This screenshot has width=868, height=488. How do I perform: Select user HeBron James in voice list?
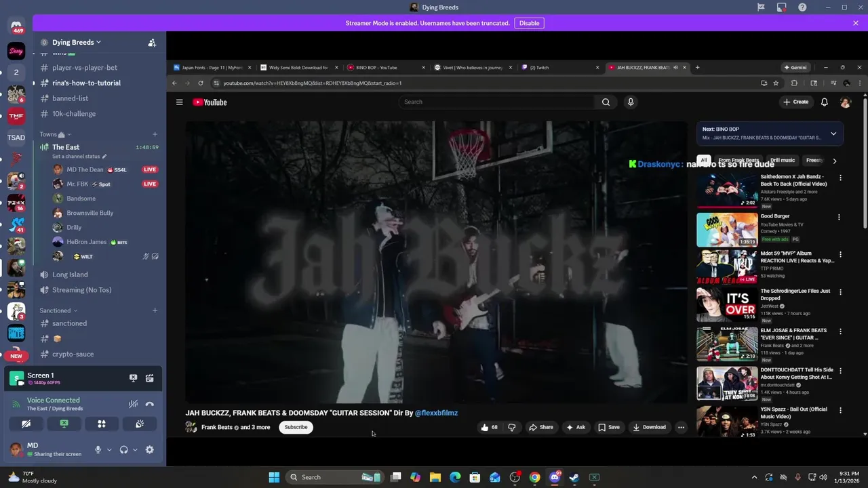coord(86,242)
